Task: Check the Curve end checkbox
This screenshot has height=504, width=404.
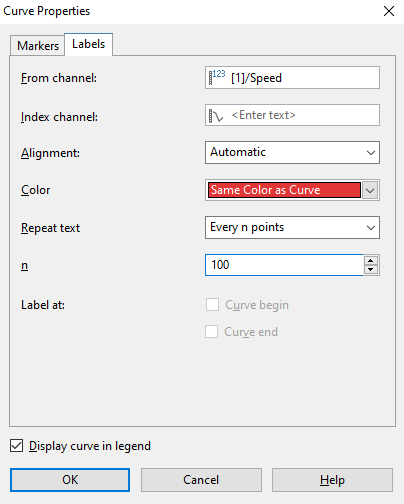Action: coord(212,332)
